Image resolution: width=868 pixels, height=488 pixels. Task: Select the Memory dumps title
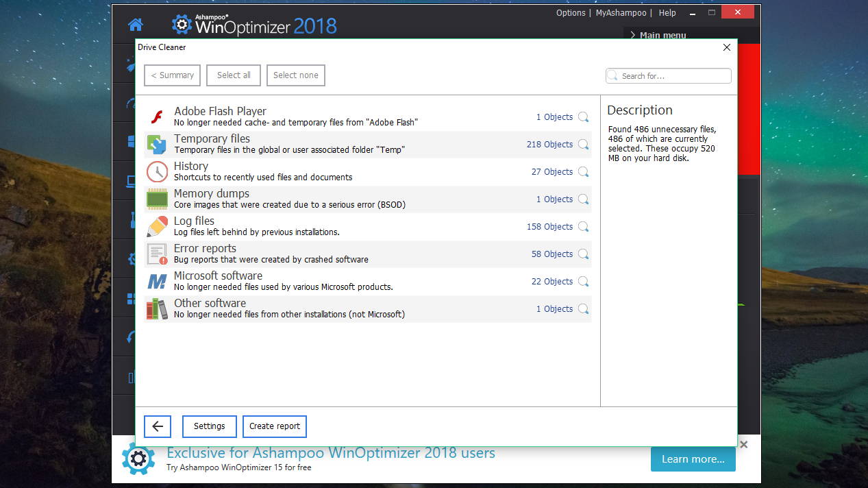coord(212,193)
